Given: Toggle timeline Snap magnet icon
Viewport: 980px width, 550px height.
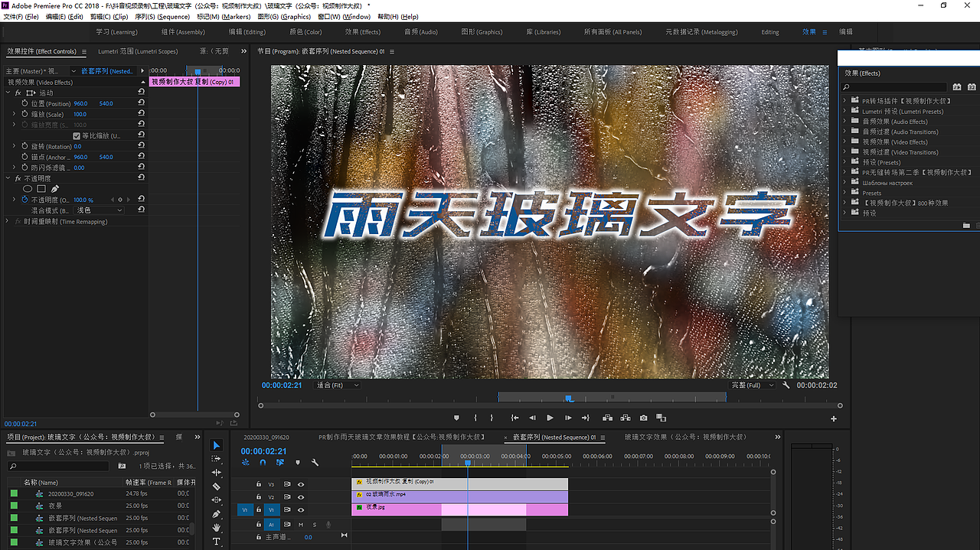Looking at the screenshot, I should 263,462.
